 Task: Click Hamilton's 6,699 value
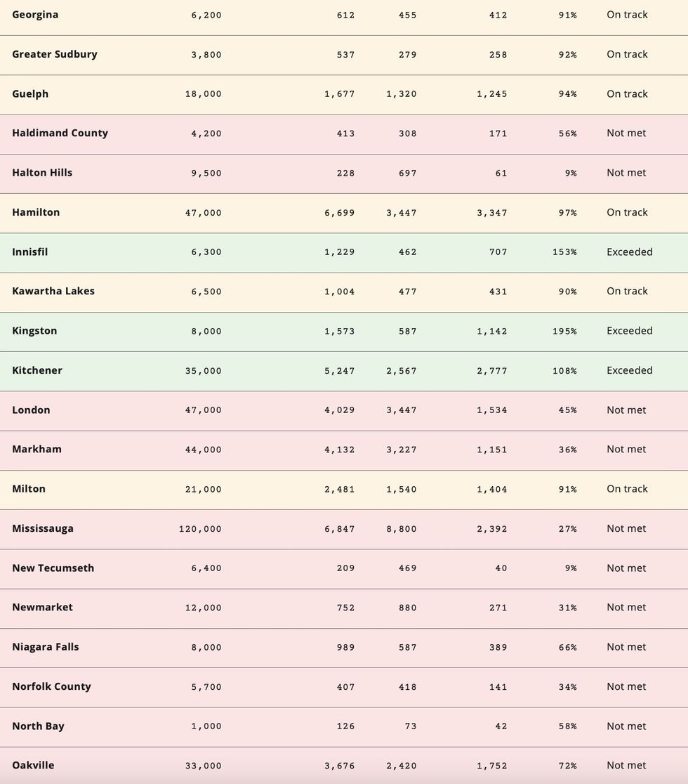click(340, 213)
